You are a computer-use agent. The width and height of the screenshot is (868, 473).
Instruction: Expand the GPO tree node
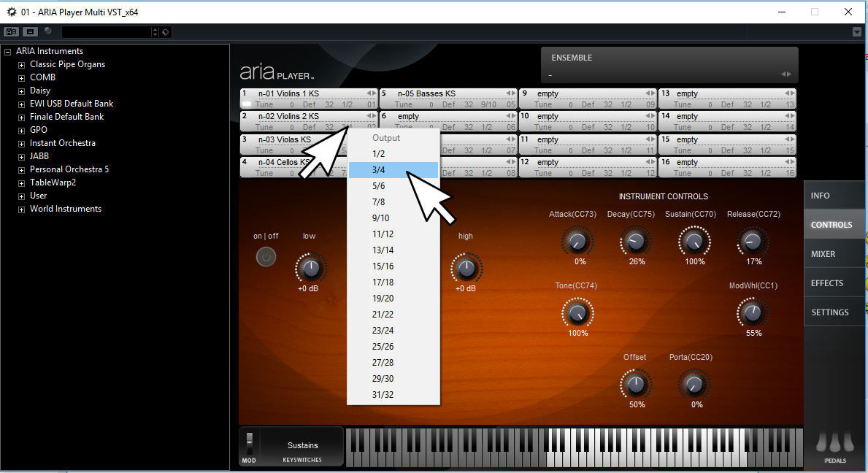coord(22,131)
